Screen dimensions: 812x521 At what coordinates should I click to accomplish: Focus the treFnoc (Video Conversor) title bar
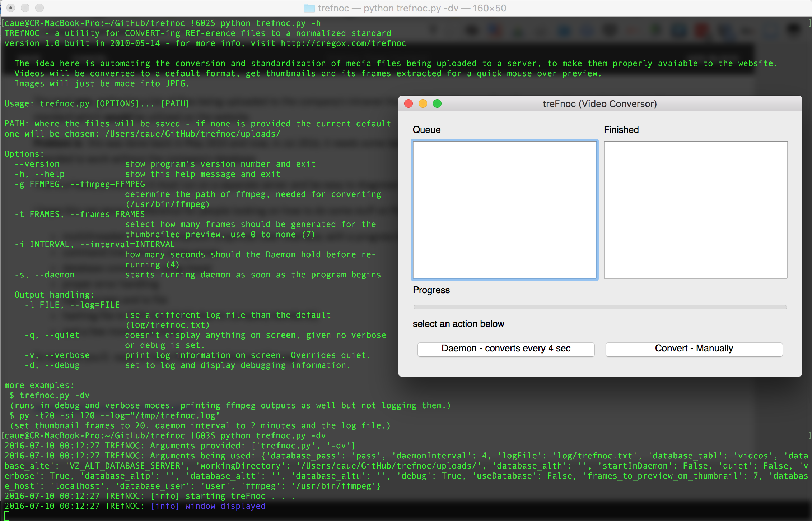click(x=599, y=104)
